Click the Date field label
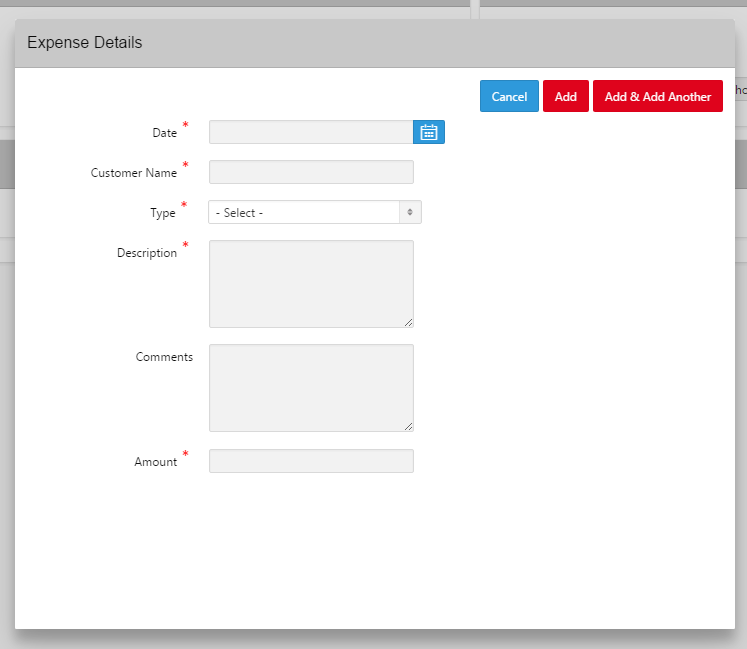Viewport: 747px width, 649px height. tap(164, 133)
